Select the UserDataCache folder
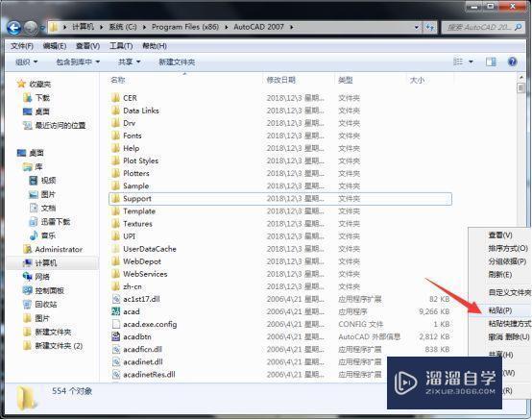Image resolution: width=532 pixels, height=420 pixels. pos(150,249)
